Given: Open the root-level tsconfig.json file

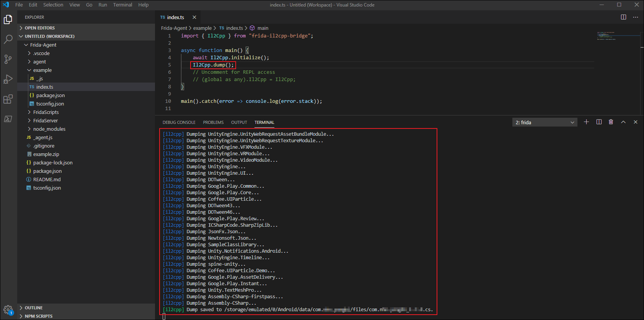Looking at the screenshot, I should tap(86, 188).
